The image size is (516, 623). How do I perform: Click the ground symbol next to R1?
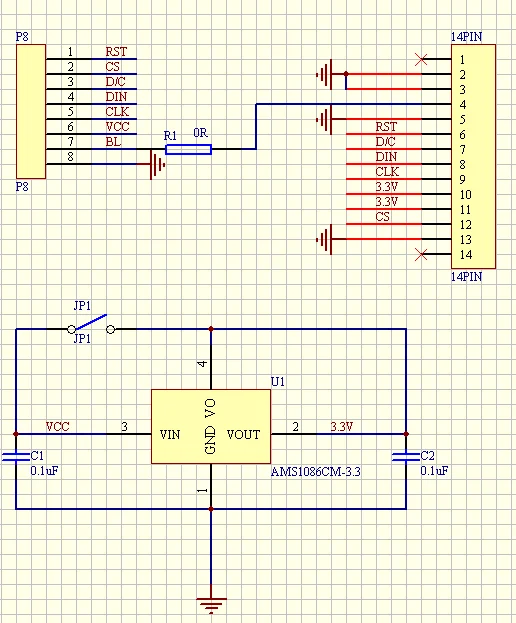pos(157,164)
